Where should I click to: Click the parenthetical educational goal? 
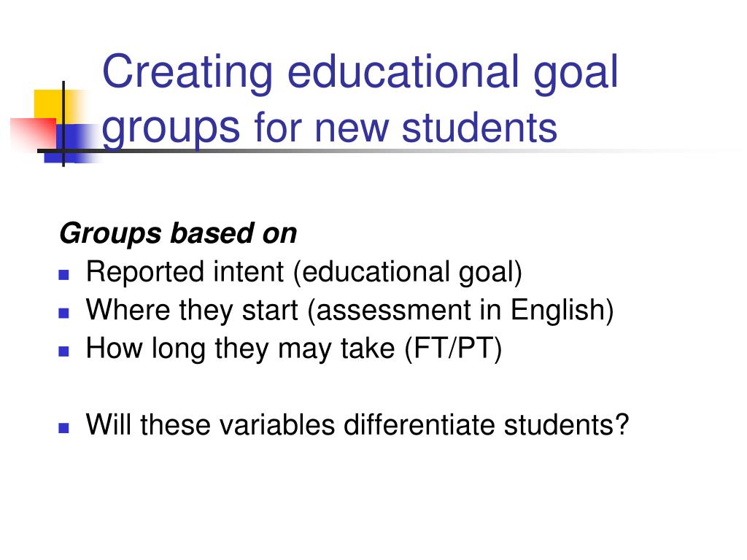point(408,273)
